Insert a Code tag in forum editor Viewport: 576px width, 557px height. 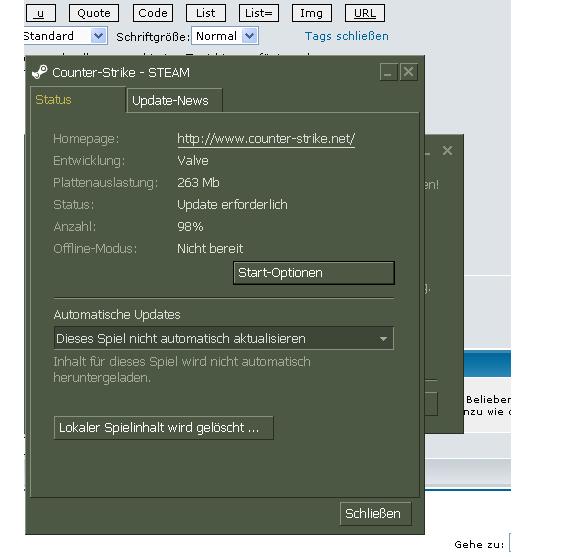[153, 13]
